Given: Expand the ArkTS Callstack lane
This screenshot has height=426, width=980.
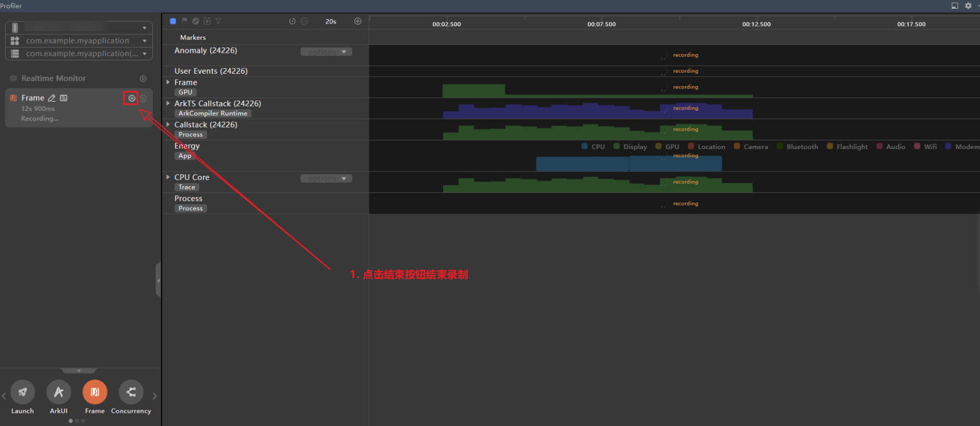Looking at the screenshot, I should pos(168,103).
